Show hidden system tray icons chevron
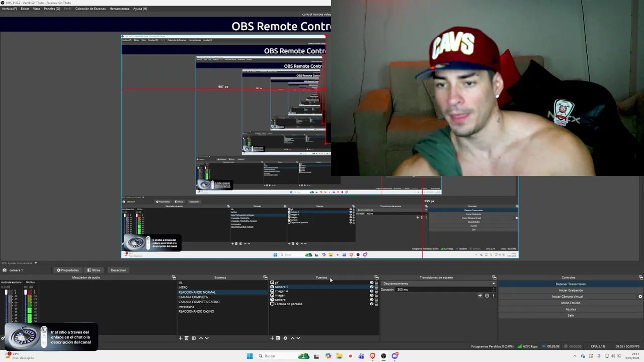This screenshot has width=644, height=362. click(x=576, y=356)
